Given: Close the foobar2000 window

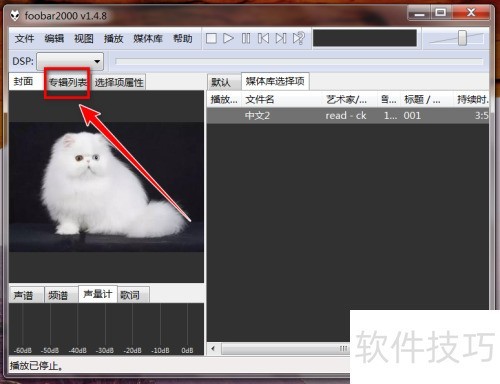Looking at the screenshot, I should tap(471, 13).
